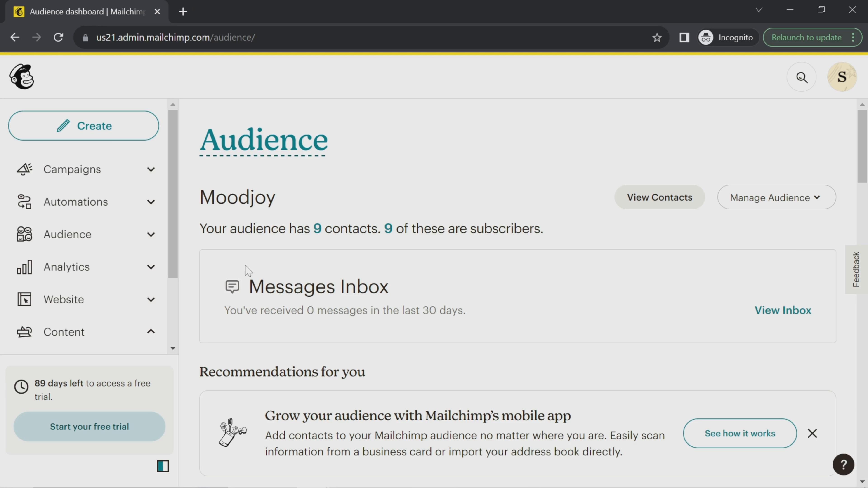Click View Contacts button
The width and height of the screenshot is (868, 488).
pyautogui.click(x=659, y=197)
